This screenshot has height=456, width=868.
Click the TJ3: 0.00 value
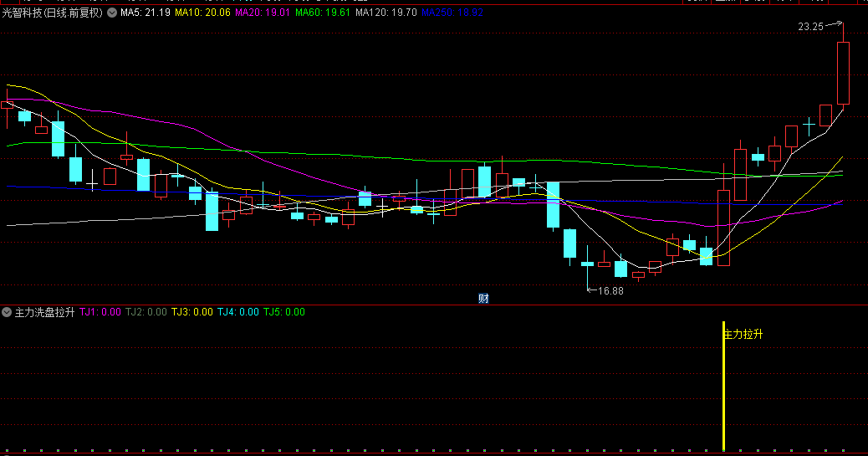coord(192,312)
